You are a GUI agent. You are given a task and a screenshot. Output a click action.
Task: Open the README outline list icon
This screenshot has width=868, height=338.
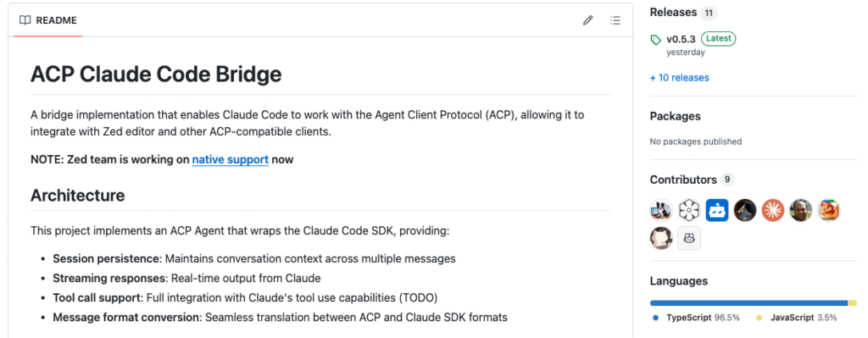click(615, 20)
